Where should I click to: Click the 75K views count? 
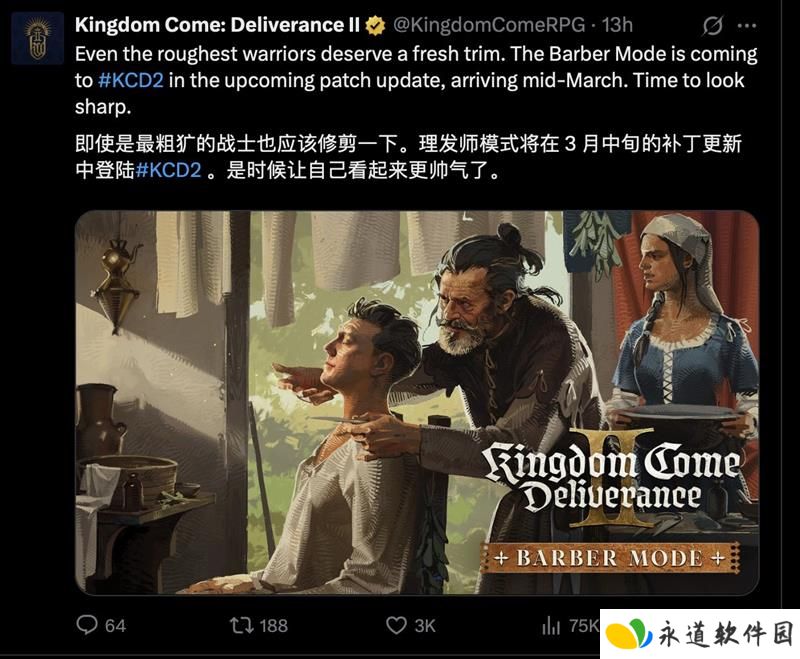584,626
